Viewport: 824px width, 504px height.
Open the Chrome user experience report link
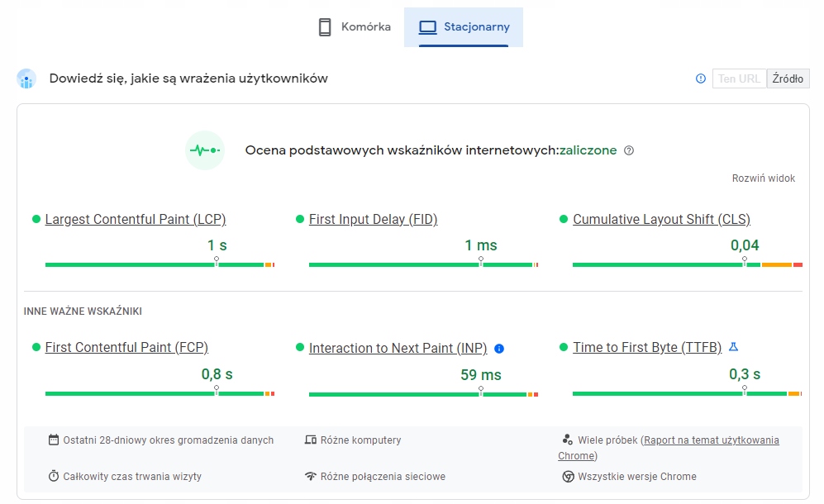tap(710, 440)
